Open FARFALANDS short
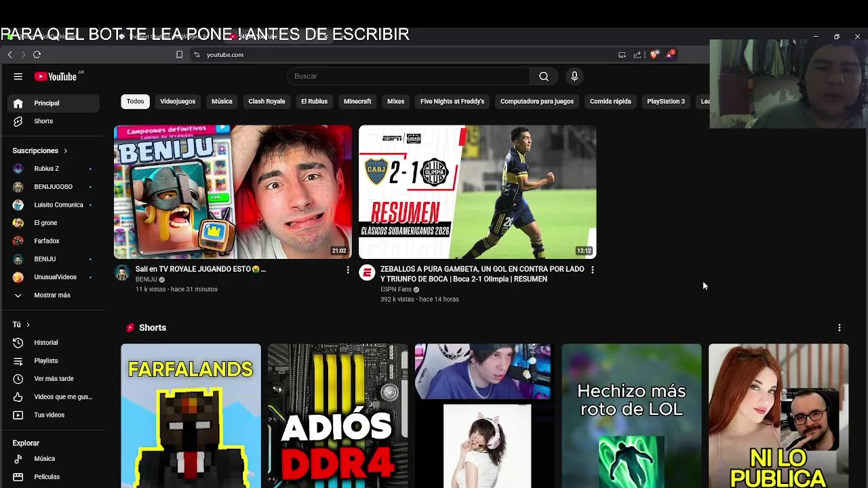This screenshot has width=868, height=488. 191,415
